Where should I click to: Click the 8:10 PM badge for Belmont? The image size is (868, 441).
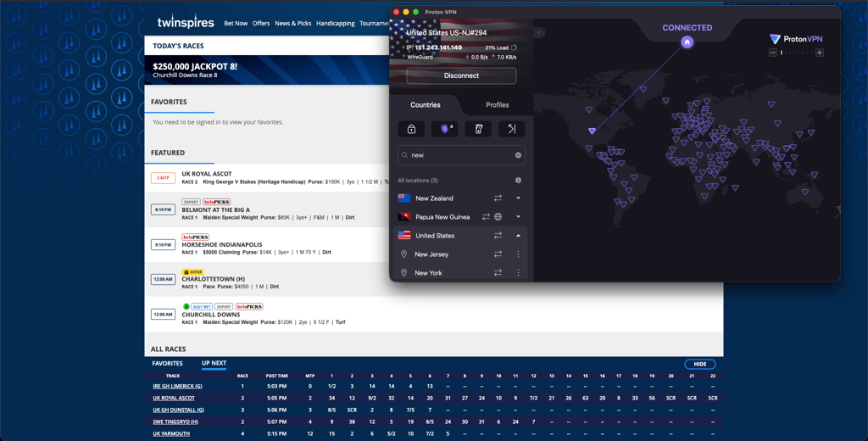163,209
